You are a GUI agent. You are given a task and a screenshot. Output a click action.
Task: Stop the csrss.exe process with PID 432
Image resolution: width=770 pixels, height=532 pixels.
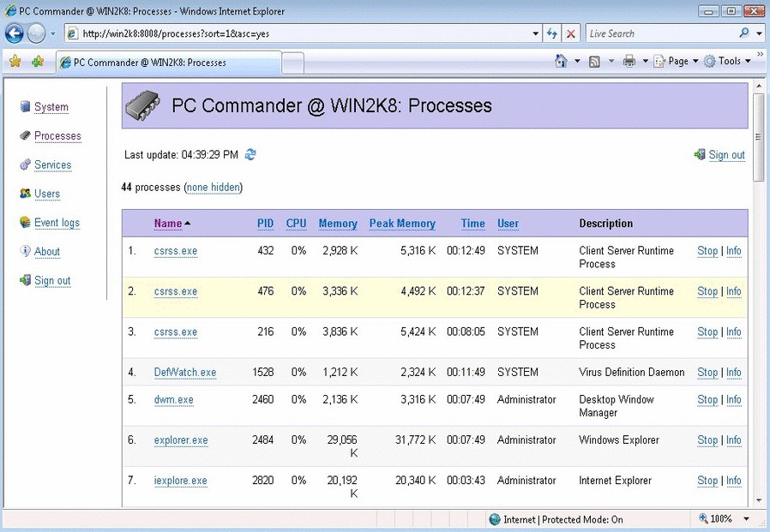pos(707,251)
